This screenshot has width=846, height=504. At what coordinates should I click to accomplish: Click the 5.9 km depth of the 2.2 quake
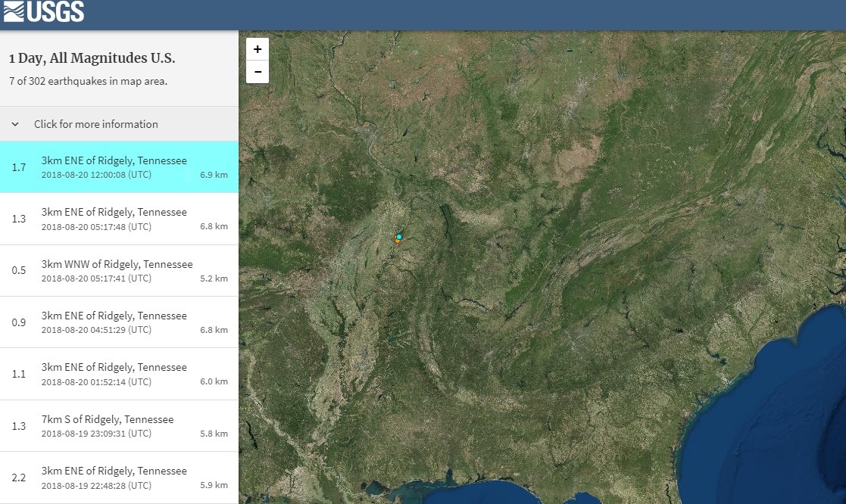click(214, 485)
